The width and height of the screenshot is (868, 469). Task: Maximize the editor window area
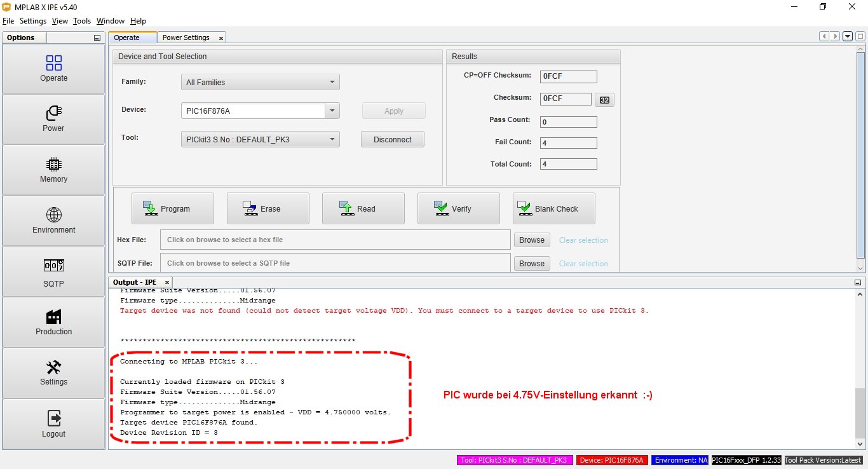pos(860,36)
